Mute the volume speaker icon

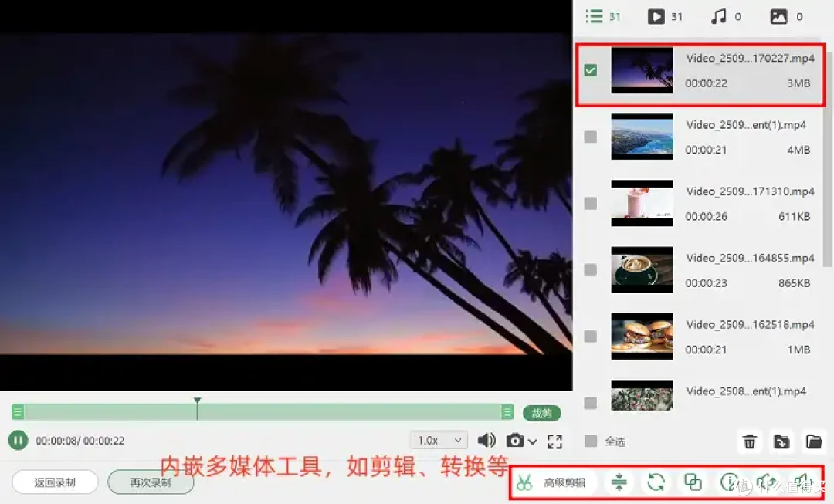pos(486,440)
